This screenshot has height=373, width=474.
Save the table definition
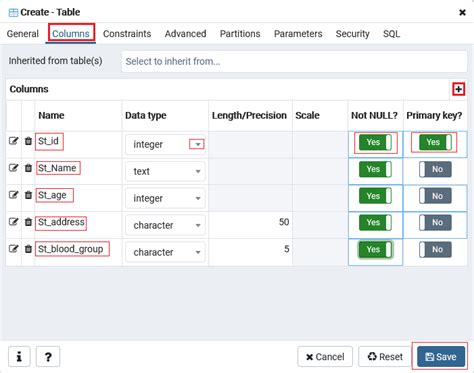[441, 357]
